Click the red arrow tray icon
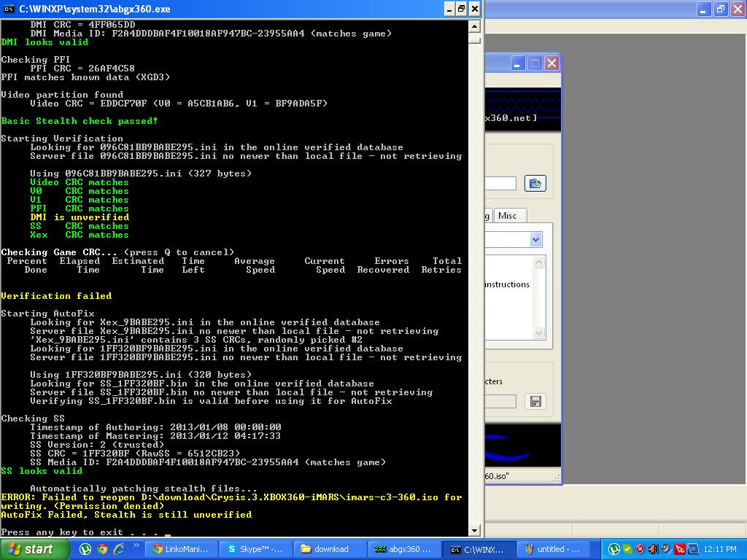This screenshot has width=747, height=560. 680,549
